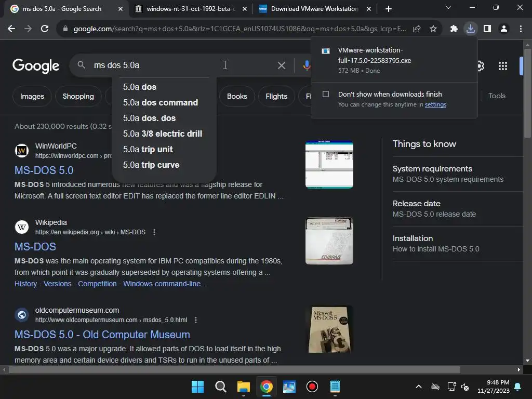Expand Release date in Things to know
Viewport: 532px width, 399px height.
point(457,209)
